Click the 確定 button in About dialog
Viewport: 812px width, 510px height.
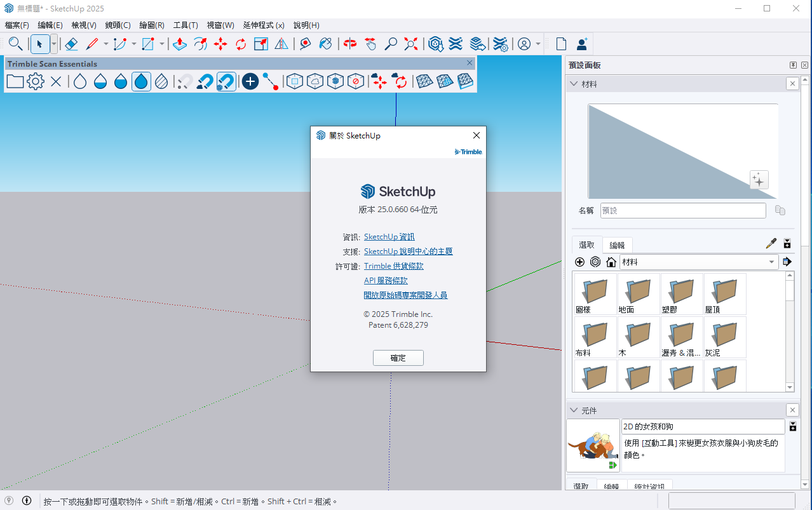[x=398, y=358]
